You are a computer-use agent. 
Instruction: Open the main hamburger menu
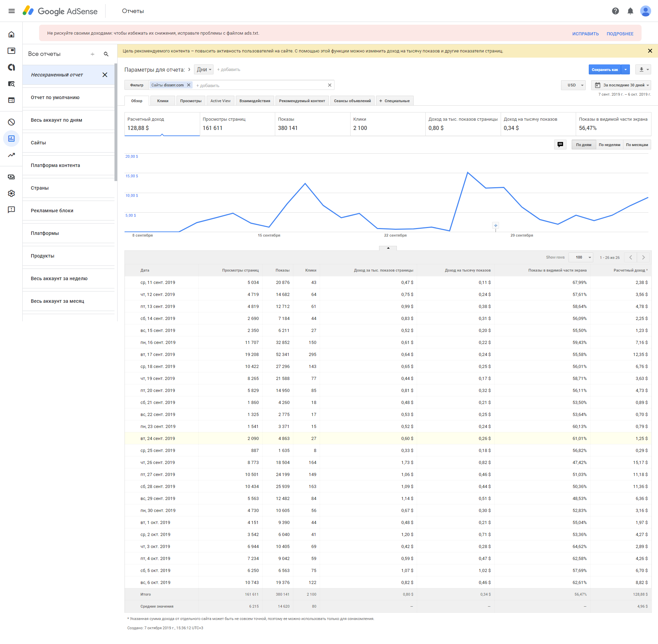[x=11, y=11]
